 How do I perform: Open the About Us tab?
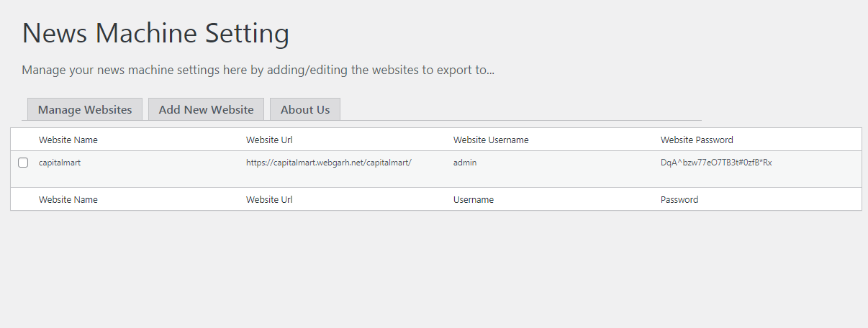[305, 109]
